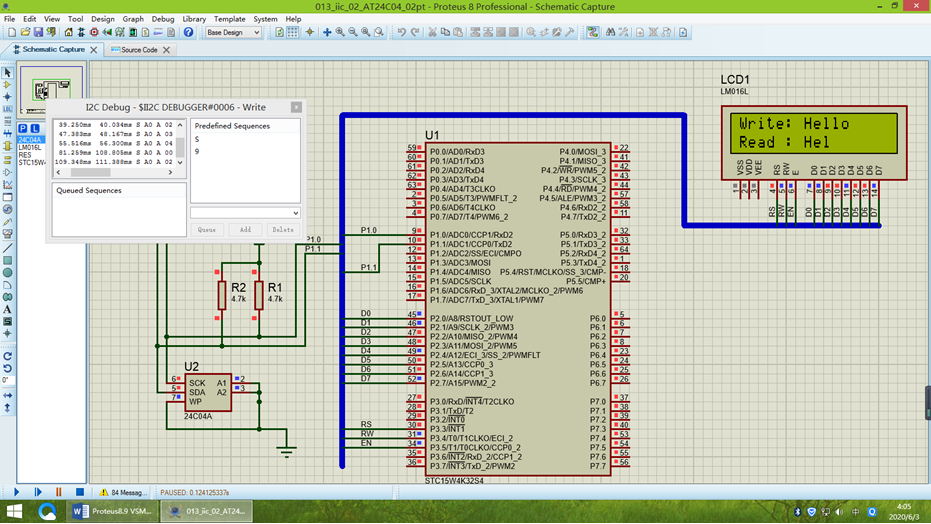Select the Junction dot mode tool

coord(7,97)
